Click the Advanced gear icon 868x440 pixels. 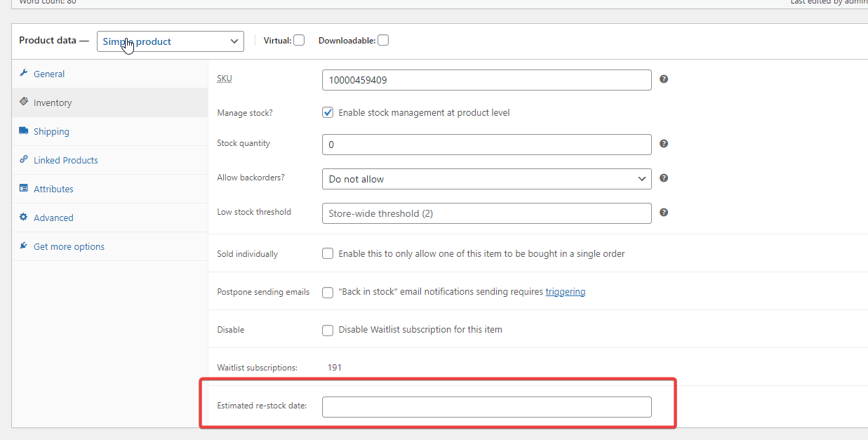click(24, 218)
